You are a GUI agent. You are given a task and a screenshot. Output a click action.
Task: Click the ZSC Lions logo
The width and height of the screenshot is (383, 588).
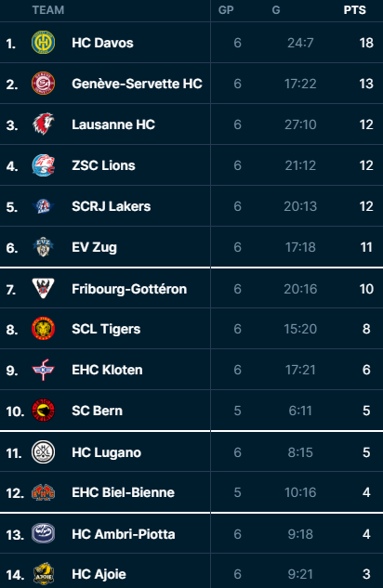43,165
